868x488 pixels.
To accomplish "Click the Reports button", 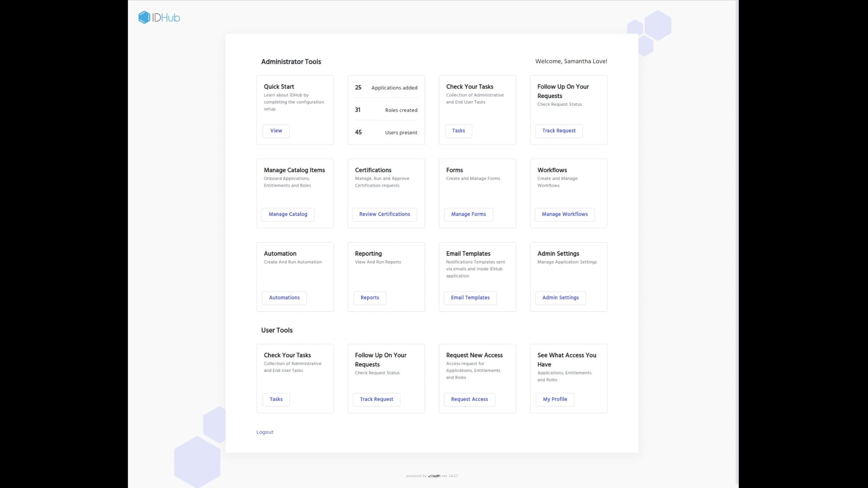I will 370,298.
